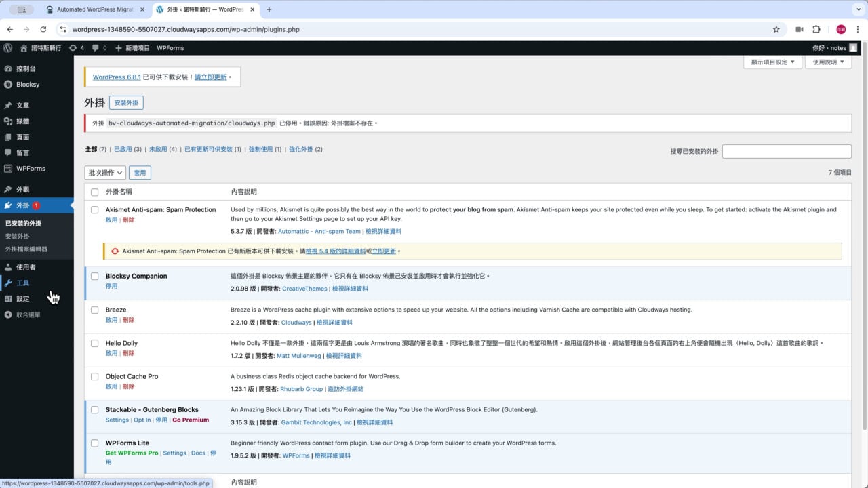Open 工具 in the sidebar menu
The height and width of the screenshot is (488, 868).
[x=23, y=283]
